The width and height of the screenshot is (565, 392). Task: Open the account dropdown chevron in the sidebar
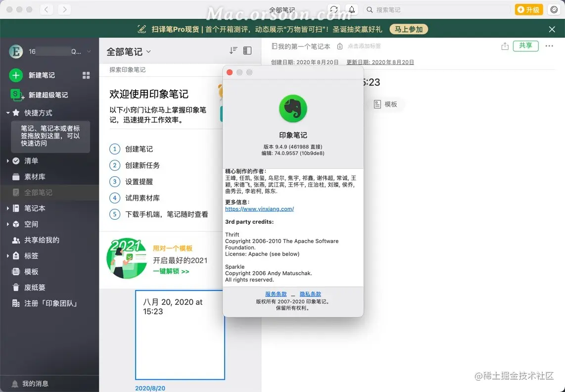coord(89,51)
